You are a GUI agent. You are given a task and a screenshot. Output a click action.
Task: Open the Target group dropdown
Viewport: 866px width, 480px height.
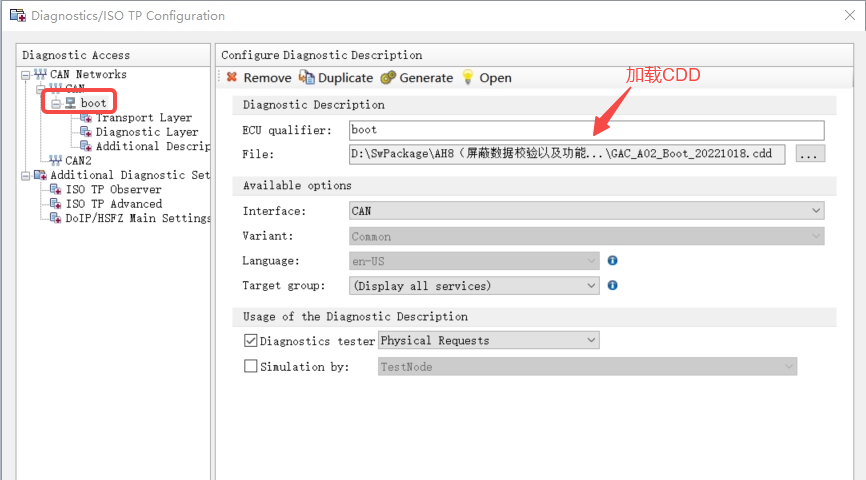[x=474, y=286]
